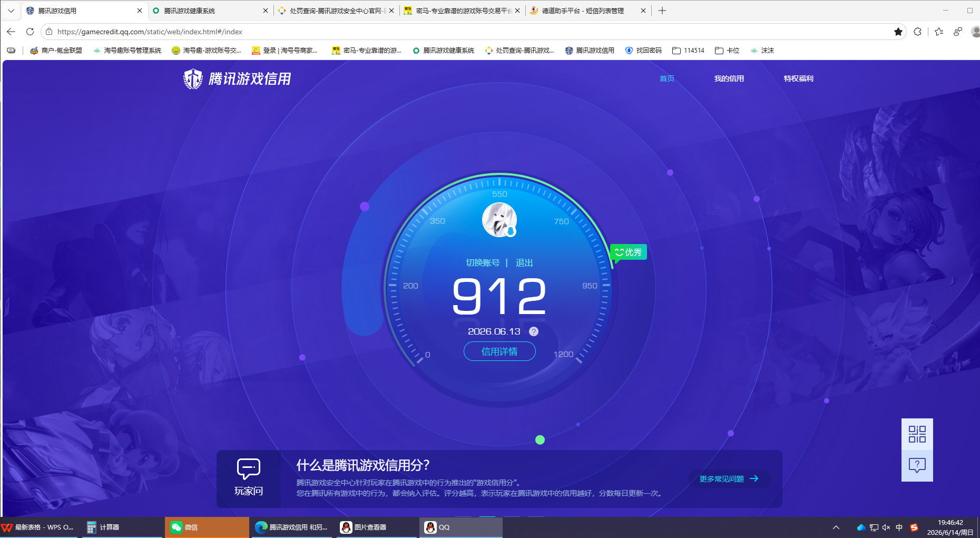Click the leftmost bookmarks bar icon

[11, 51]
